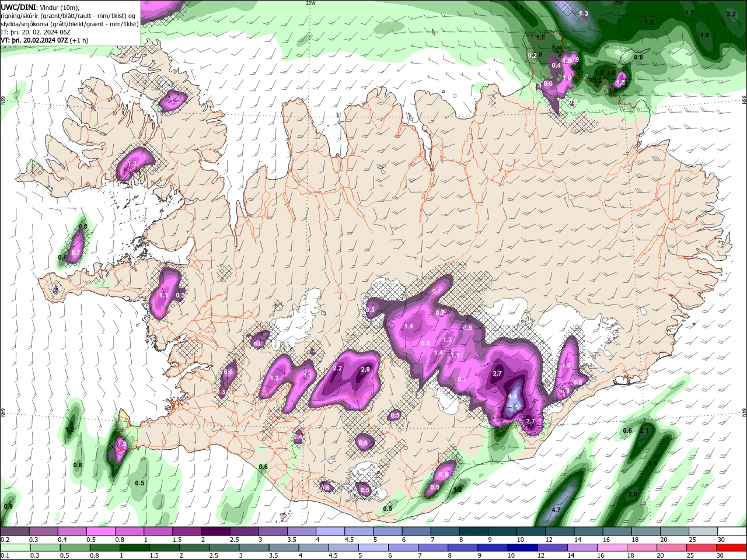747x560 pixels.
Task: Click the 5.5 snowfall maximum value
Action: tap(514, 407)
